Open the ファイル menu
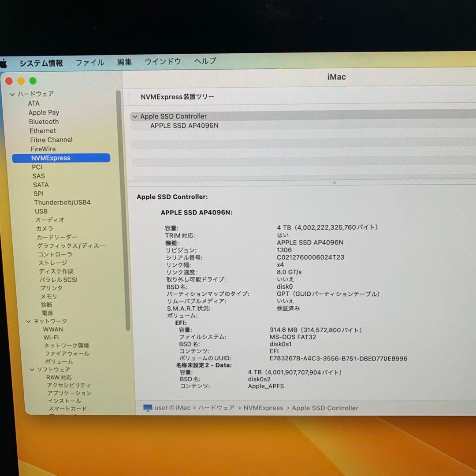This screenshot has height=476, width=476. coord(90,62)
